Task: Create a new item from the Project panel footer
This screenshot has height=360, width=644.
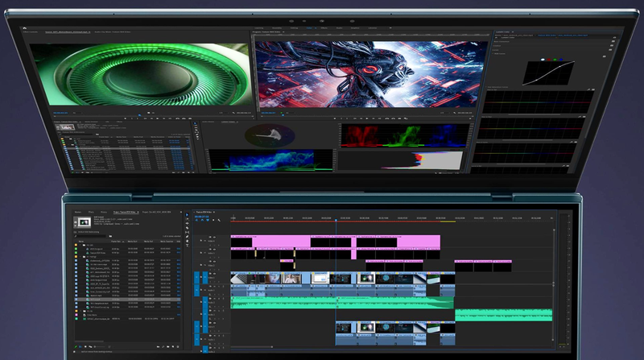Action: pos(173,346)
